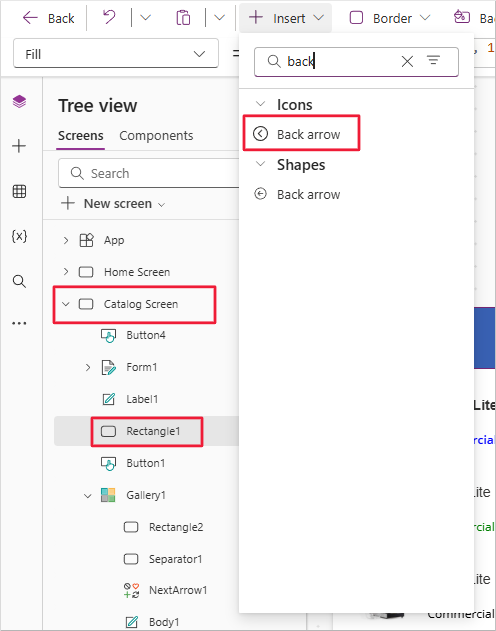Image resolution: width=496 pixels, height=631 pixels.
Task: Switch to the Components tab
Action: [x=156, y=136]
